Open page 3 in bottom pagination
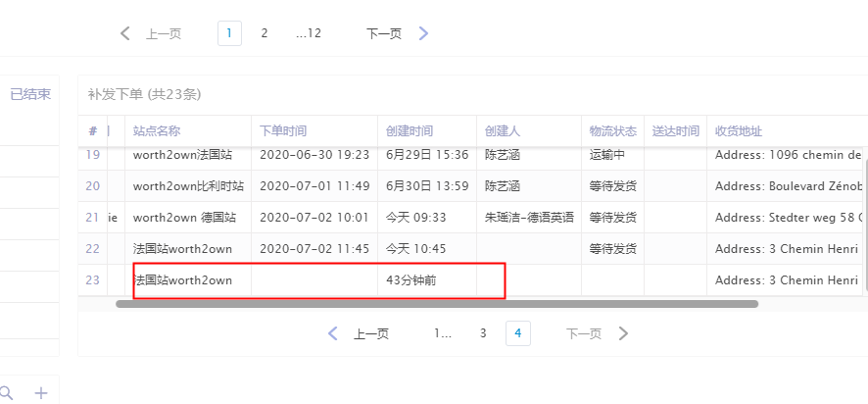This screenshot has width=868, height=404. click(483, 333)
